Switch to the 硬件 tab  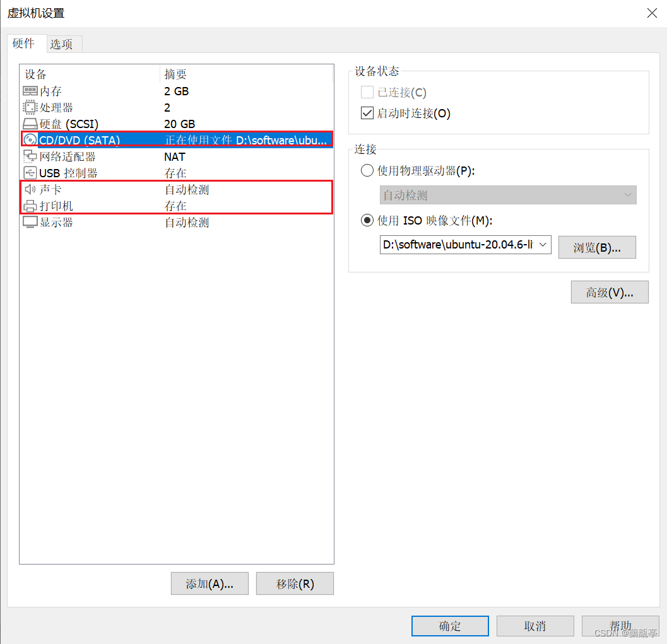point(25,44)
